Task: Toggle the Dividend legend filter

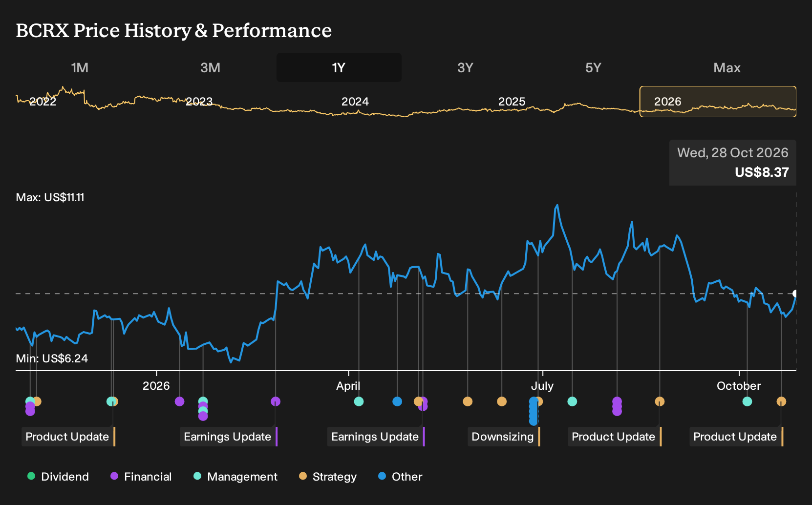Action: [x=58, y=477]
